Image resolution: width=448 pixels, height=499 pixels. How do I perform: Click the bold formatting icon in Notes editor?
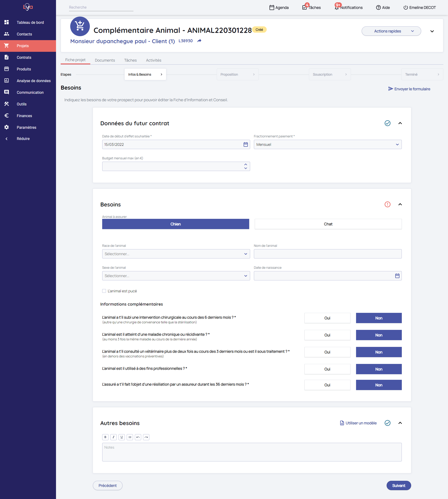[x=105, y=437]
